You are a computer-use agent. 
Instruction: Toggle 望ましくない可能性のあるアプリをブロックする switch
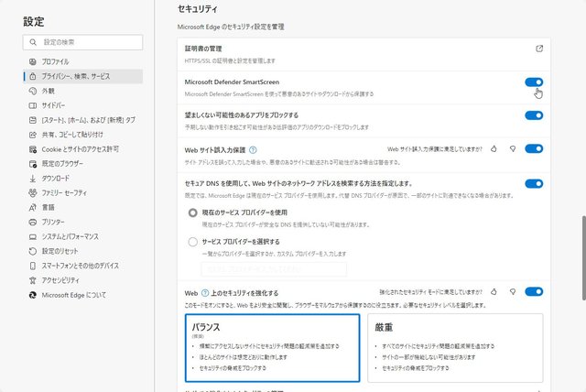534,115
